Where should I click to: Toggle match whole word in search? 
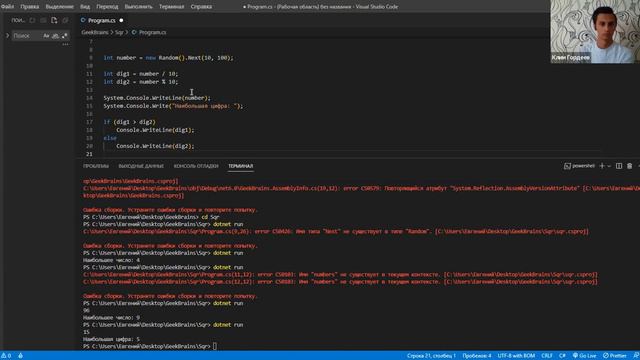coord(56,36)
